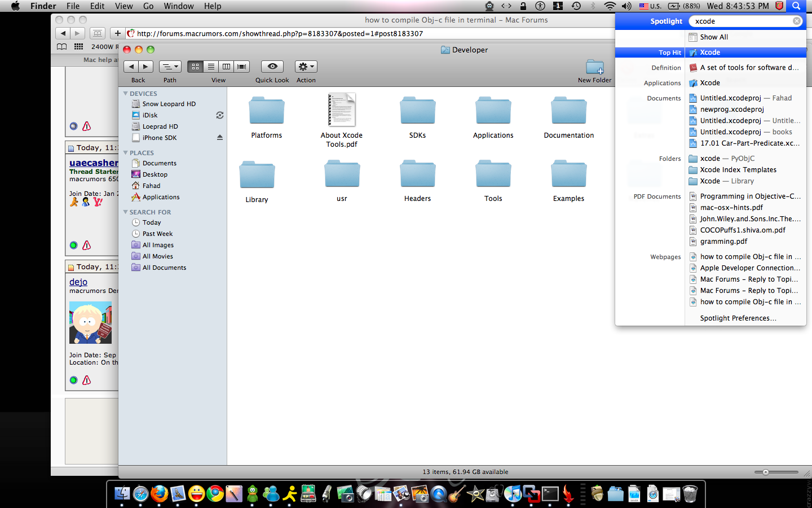Viewport: 812px width, 508px height.
Task: Open the Documentation folder in Developer
Action: [x=569, y=111]
